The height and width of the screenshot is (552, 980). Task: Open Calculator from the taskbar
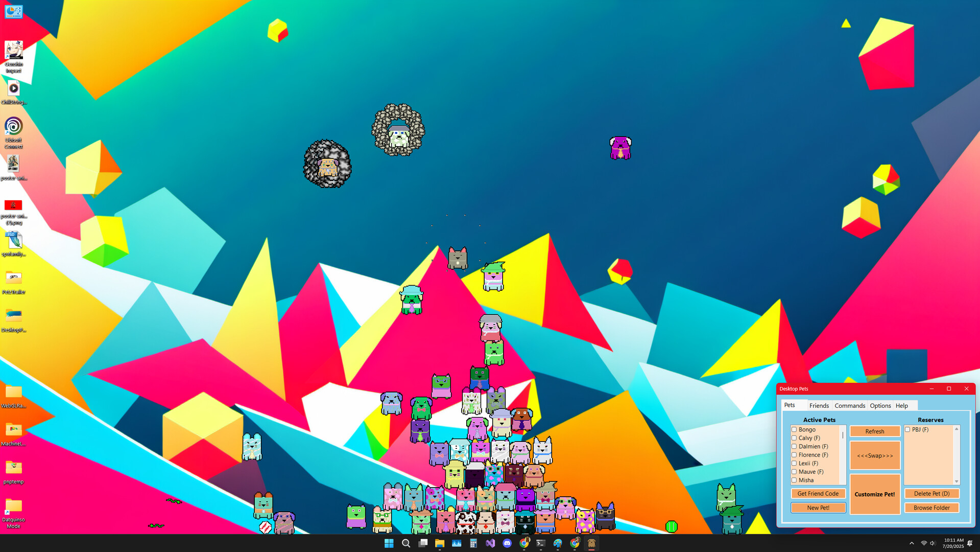pyautogui.click(x=473, y=543)
